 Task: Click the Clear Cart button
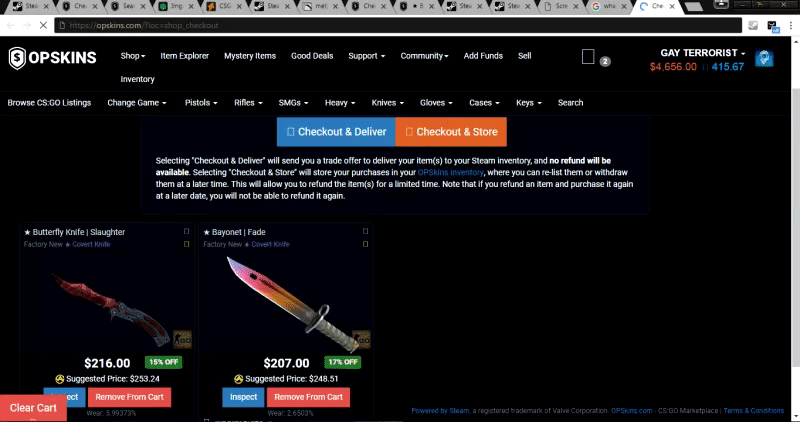(x=33, y=408)
